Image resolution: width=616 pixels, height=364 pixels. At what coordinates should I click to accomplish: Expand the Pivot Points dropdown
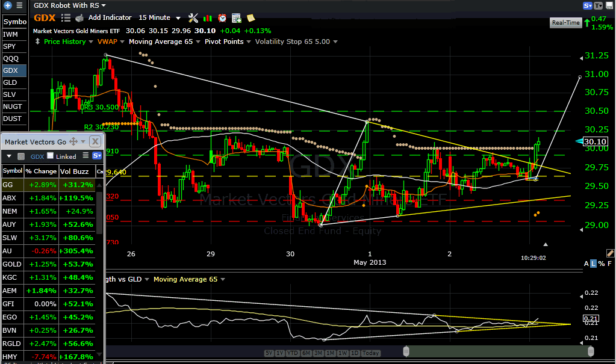point(249,42)
